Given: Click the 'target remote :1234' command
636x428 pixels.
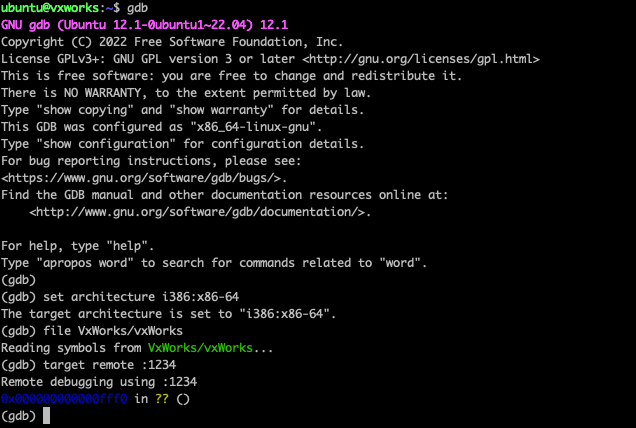Looking at the screenshot, I should pyautogui.click(x=110, y=365).
